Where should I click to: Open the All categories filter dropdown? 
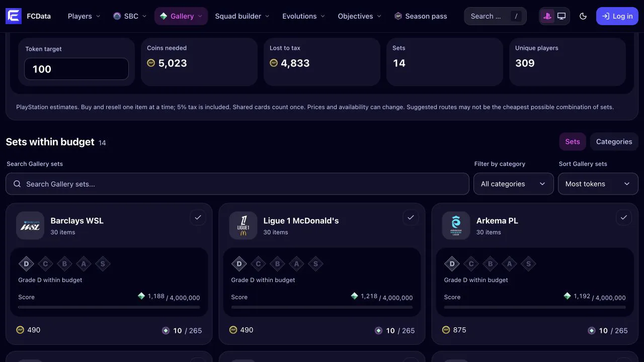tap(514, 184)
